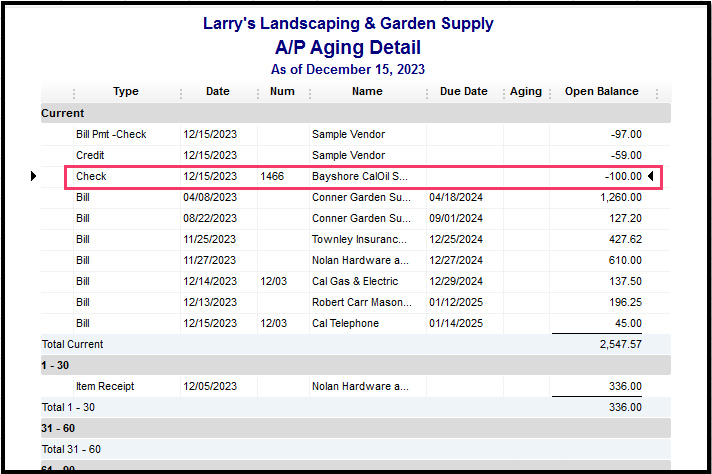Click check number 1466
The image size is (712, 474).
272,176
